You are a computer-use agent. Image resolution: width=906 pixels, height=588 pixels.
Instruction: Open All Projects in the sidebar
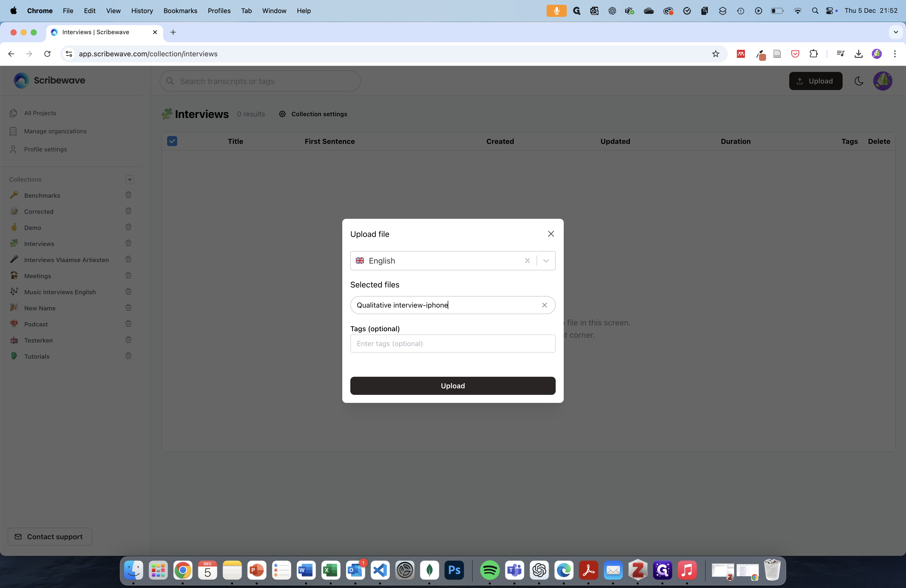[x=40, y=113]
